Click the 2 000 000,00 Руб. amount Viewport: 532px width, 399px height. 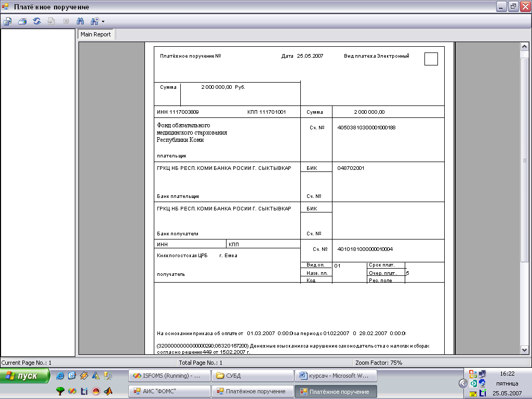coord(223,87)
